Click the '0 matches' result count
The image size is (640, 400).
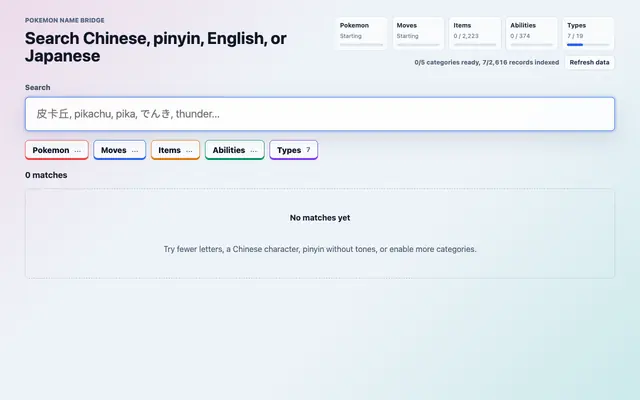pyautogui.click(x=46, y=175)
